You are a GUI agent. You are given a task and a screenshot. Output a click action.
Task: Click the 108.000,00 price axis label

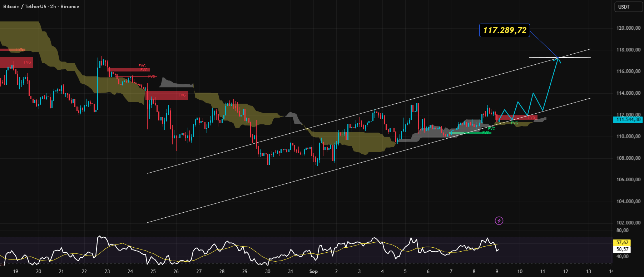tap(628, 158)
